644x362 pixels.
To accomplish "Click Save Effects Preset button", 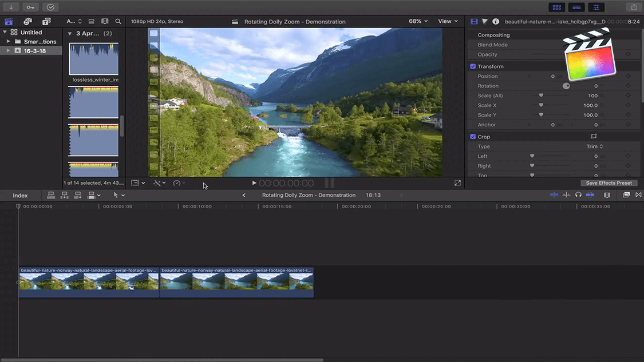I will 609,183.
